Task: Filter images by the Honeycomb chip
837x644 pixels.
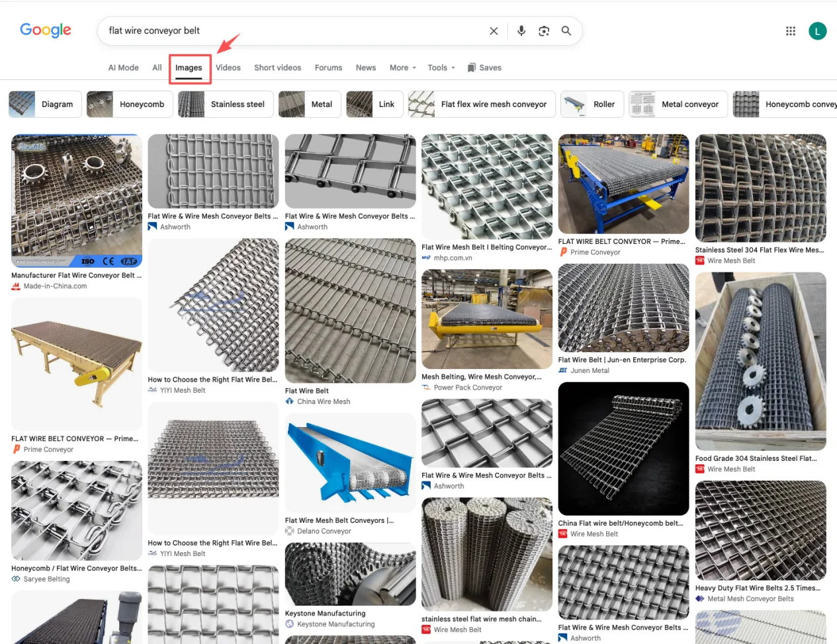Action: (130, 104)
